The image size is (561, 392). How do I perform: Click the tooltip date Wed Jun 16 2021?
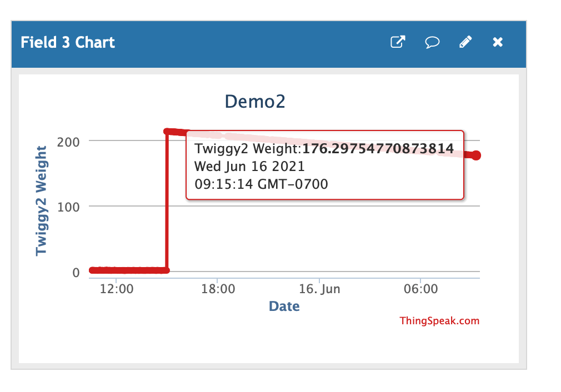pos(249,166)
